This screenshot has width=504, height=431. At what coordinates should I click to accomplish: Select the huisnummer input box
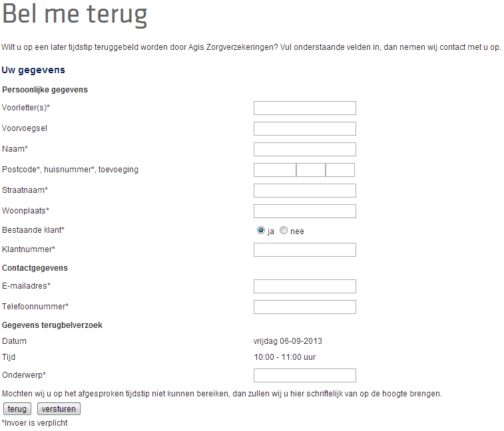point(311,170)
